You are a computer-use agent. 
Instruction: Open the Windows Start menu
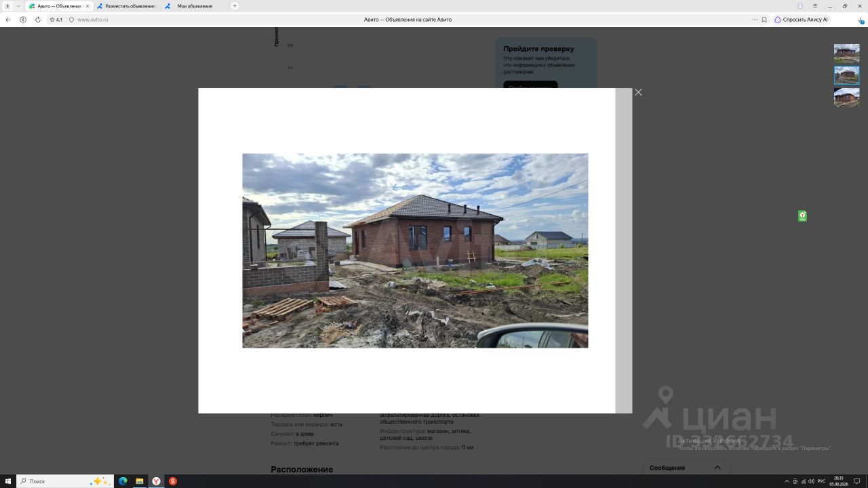[8, 481]
